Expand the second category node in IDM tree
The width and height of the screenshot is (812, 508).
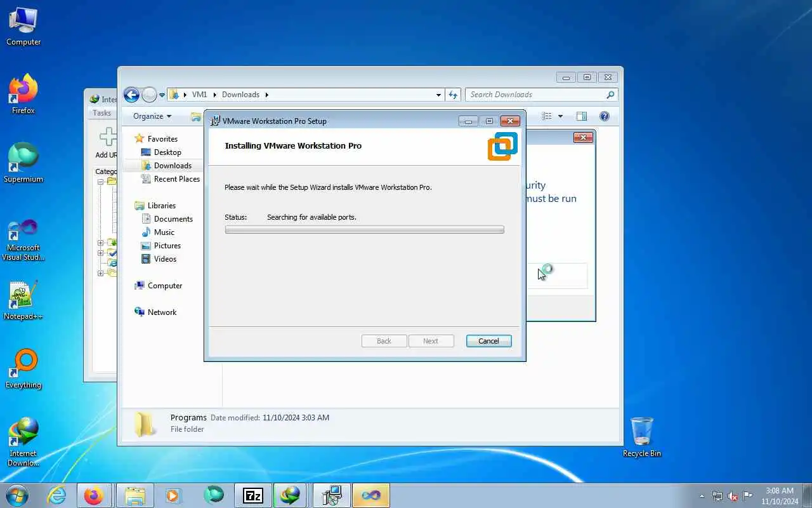(x=100, y=243)
